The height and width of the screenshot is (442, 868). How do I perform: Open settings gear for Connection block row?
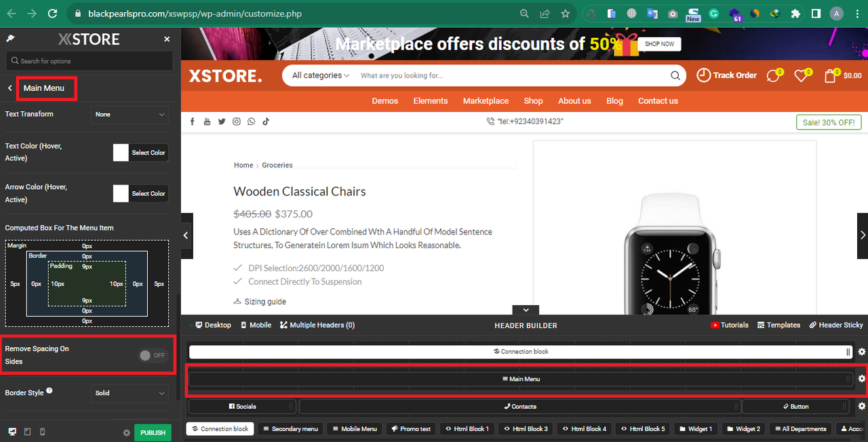[x=862, y=352]
